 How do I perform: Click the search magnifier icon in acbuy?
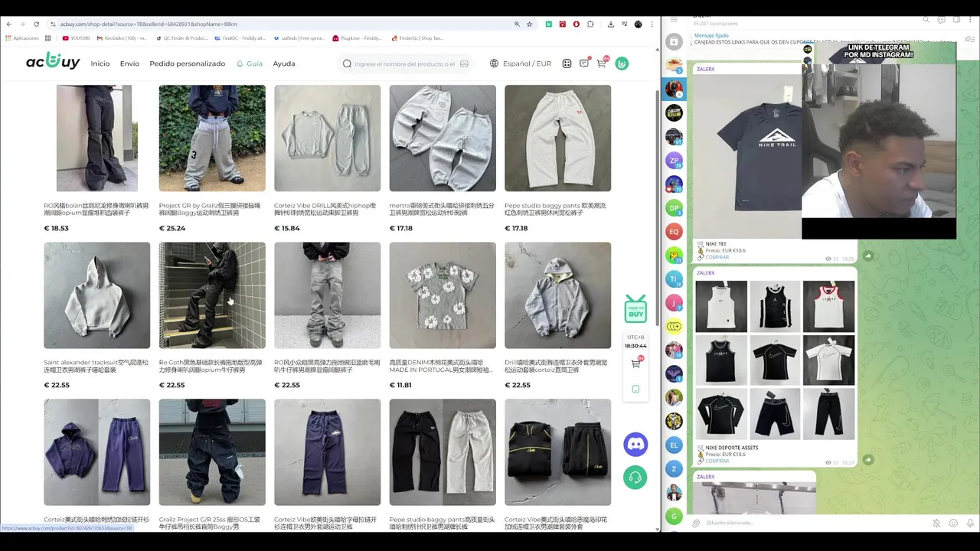point(347,64)
